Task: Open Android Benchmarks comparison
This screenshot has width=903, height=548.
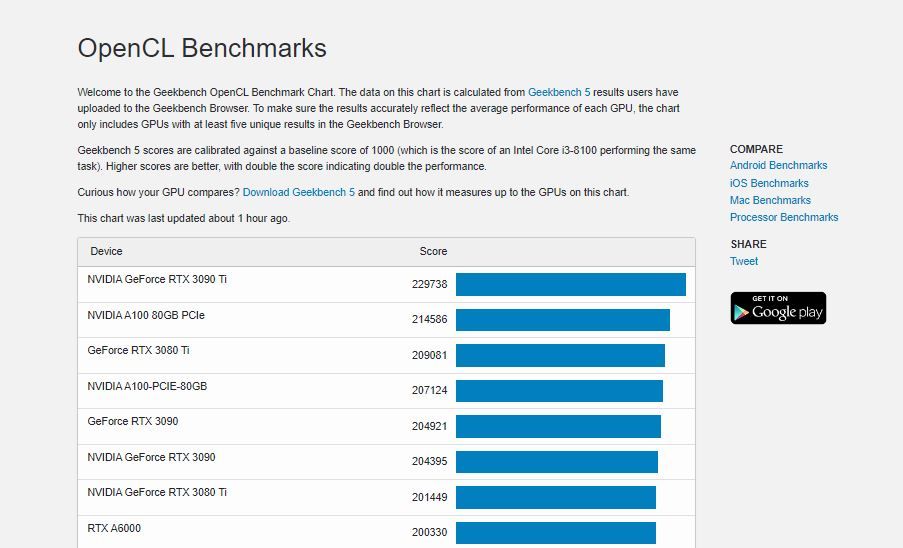Action: click(778, 165)
